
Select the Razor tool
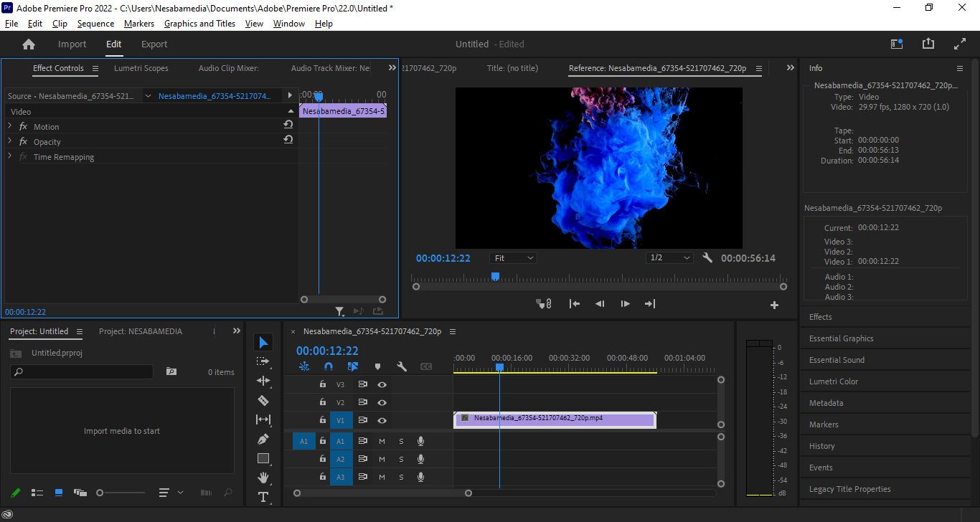pos(263,400)
